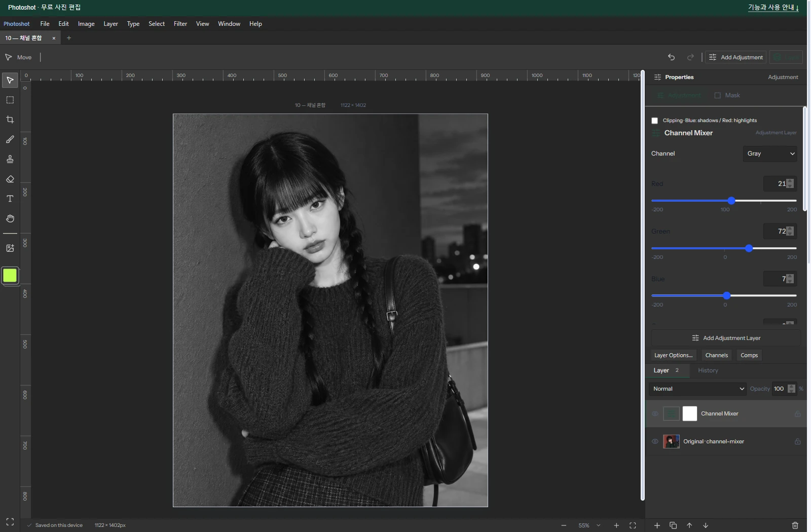Toggle lock on Channel Mixer layer
Viewport: 811px width, 532px height.
click(x=797, y=414)
